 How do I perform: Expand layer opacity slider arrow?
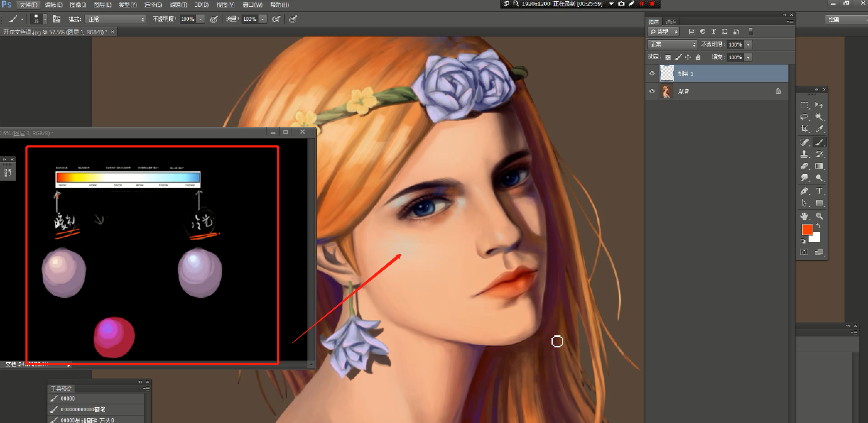[x=748, y=44]
